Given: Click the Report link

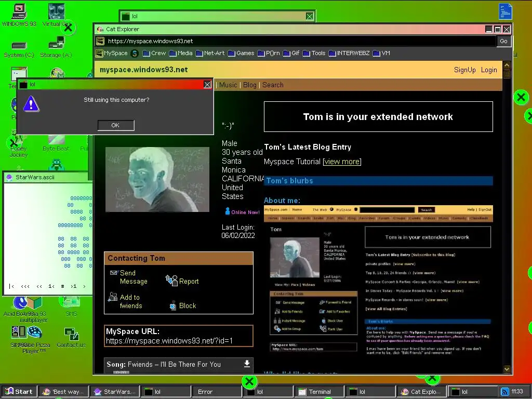Looking at the screenshot, I should click(189, 281).
